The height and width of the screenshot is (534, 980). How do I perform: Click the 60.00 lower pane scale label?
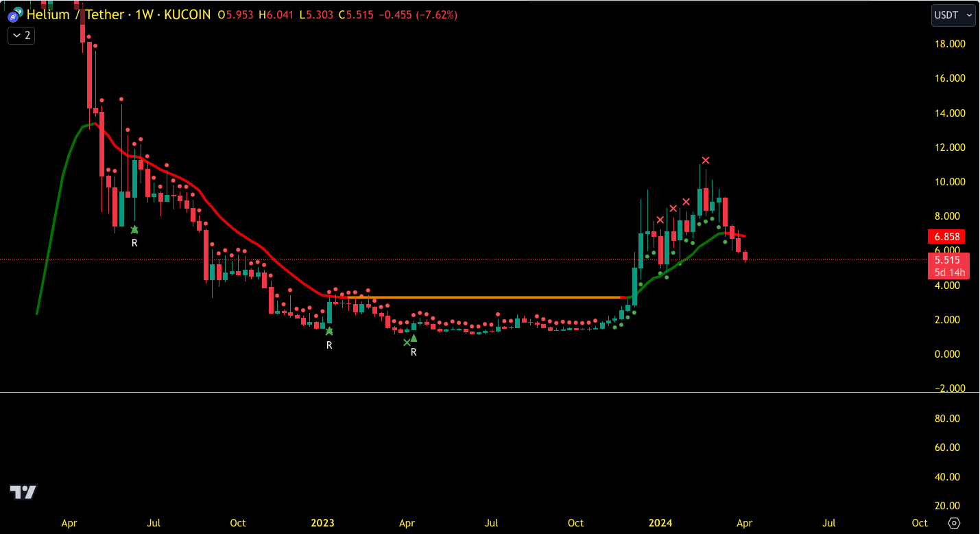tap(947, 448)
